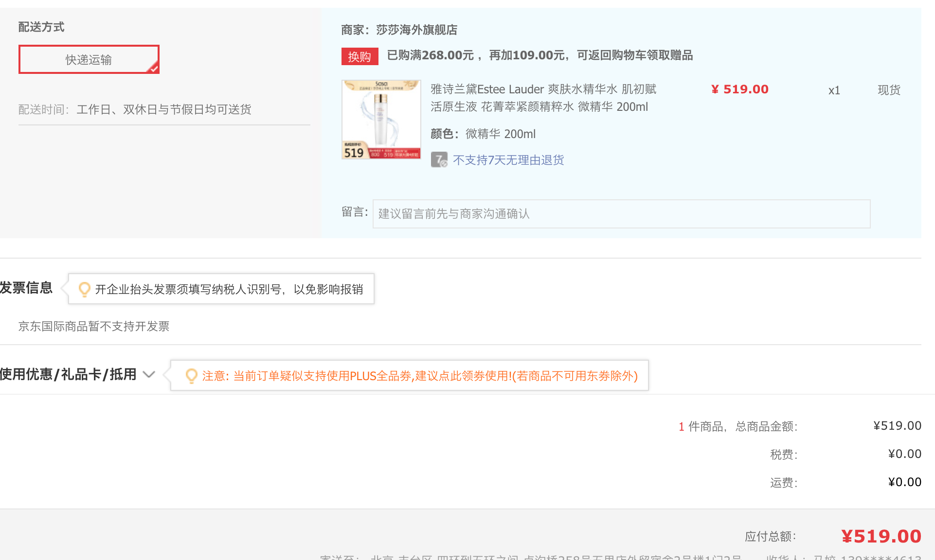This screenshot has height=560, width=935.
Task: Open the Estee Lauder product thumbnail image
Action: pos(381,120)
